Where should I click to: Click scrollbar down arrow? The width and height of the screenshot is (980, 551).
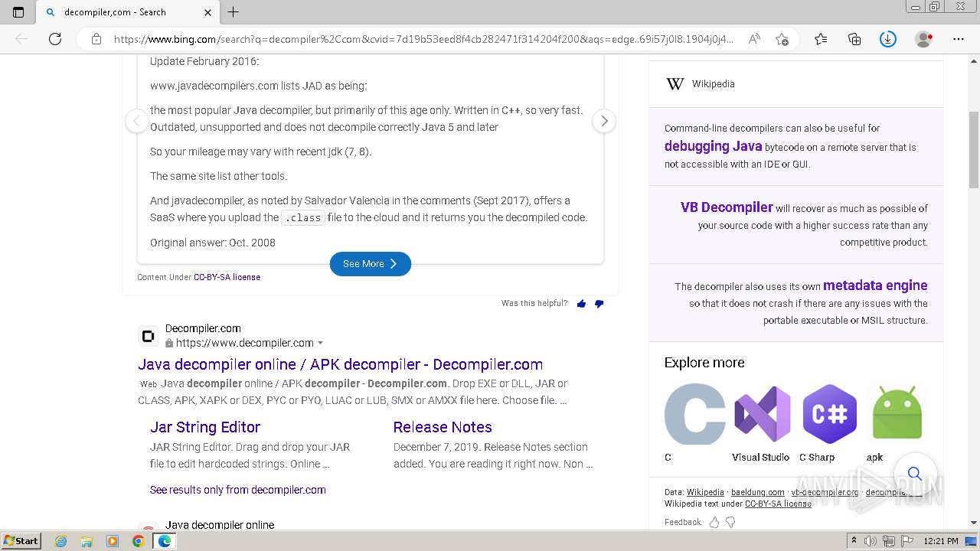(x=974, y=523)
